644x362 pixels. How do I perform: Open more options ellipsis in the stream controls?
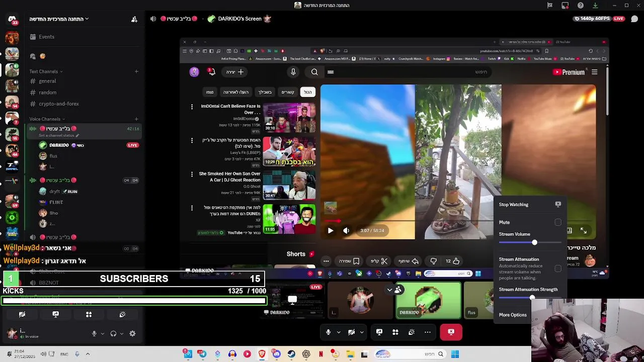pyautogui.click(x=428, y=332)
